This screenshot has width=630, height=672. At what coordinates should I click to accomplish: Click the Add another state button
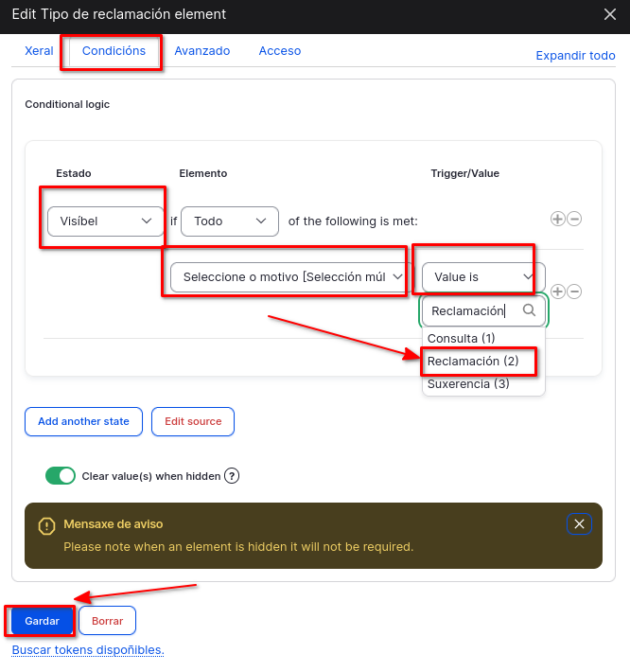click(x=83, y=421)
